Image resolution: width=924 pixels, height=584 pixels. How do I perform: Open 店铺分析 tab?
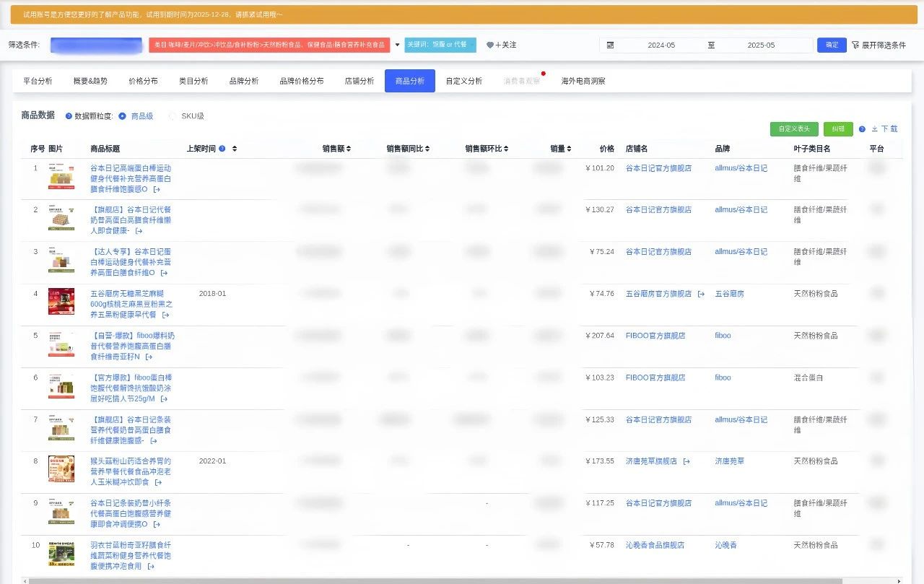coord(359,81)
